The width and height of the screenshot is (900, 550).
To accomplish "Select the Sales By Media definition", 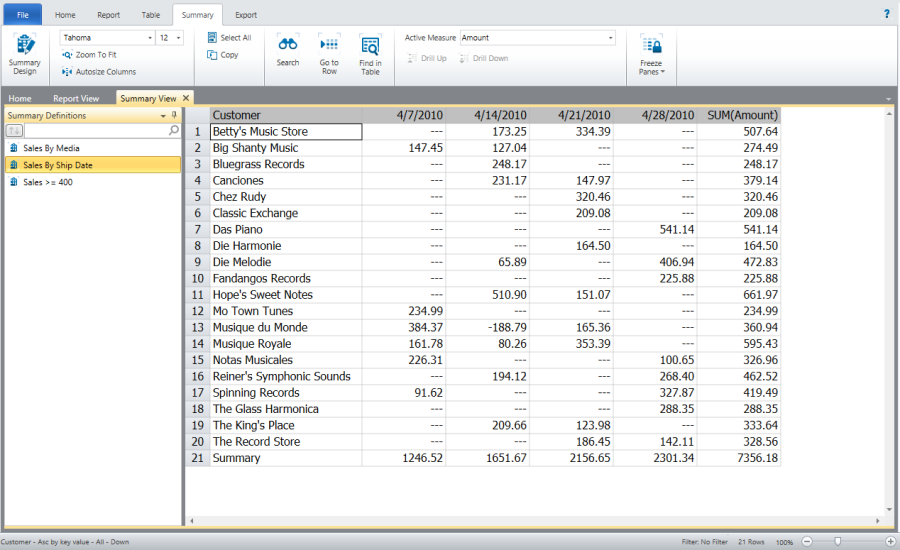I will (x=51, y=148).
